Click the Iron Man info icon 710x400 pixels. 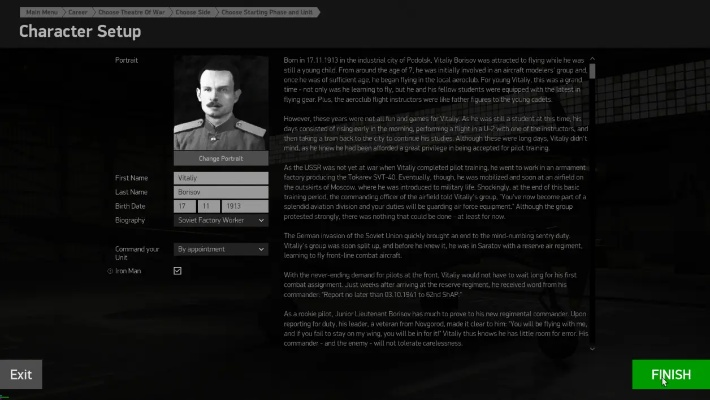pyautogui.click(x=110, y=271)
